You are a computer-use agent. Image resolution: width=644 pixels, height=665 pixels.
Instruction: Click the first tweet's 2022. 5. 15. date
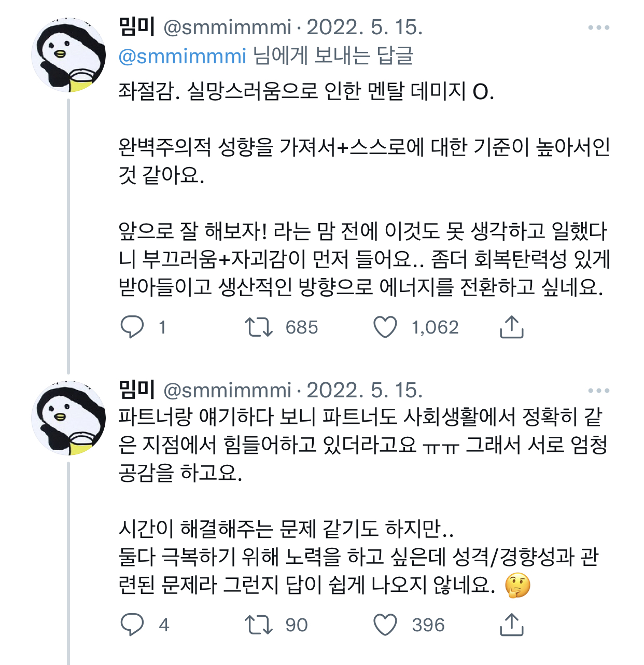365,27
